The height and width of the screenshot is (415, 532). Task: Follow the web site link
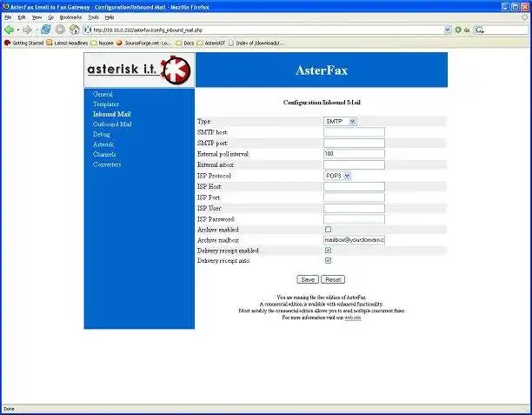pos(353,318)
